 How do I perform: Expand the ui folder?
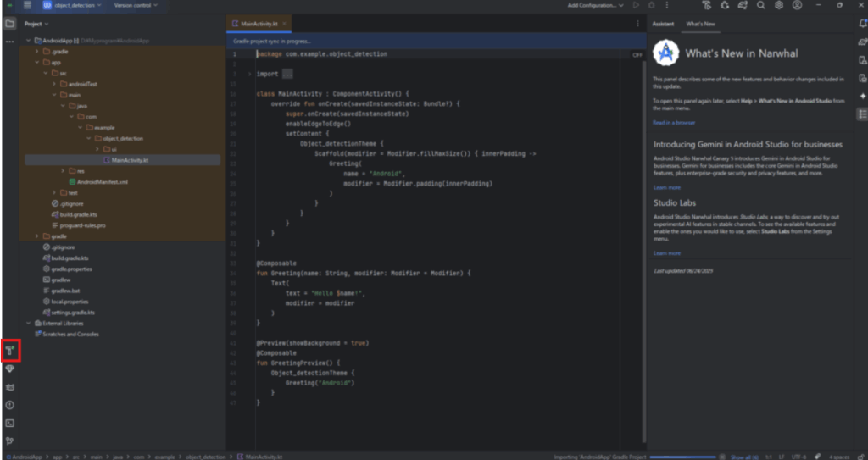[x=97, y=149]
